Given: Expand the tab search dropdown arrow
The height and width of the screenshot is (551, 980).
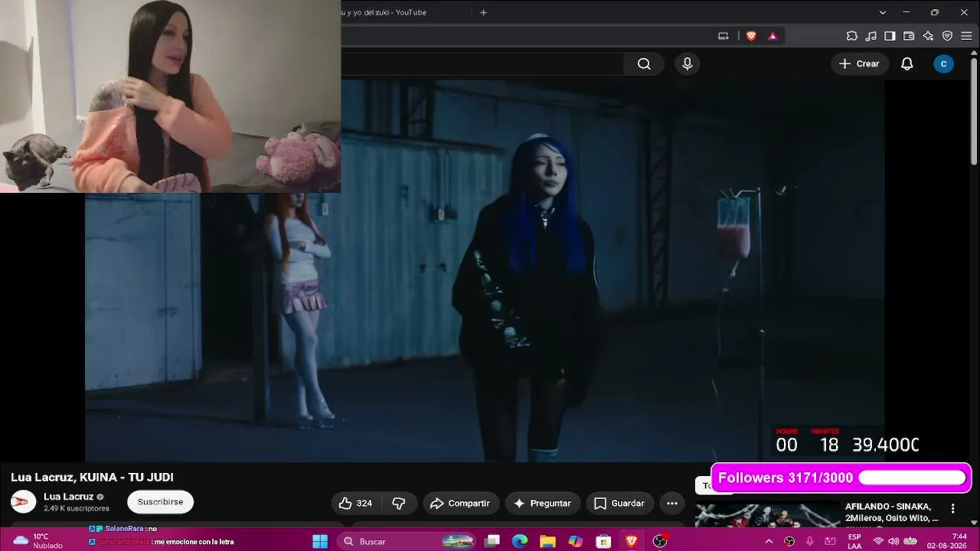Looking at the screenshot, I should click(x=883, y=12).
